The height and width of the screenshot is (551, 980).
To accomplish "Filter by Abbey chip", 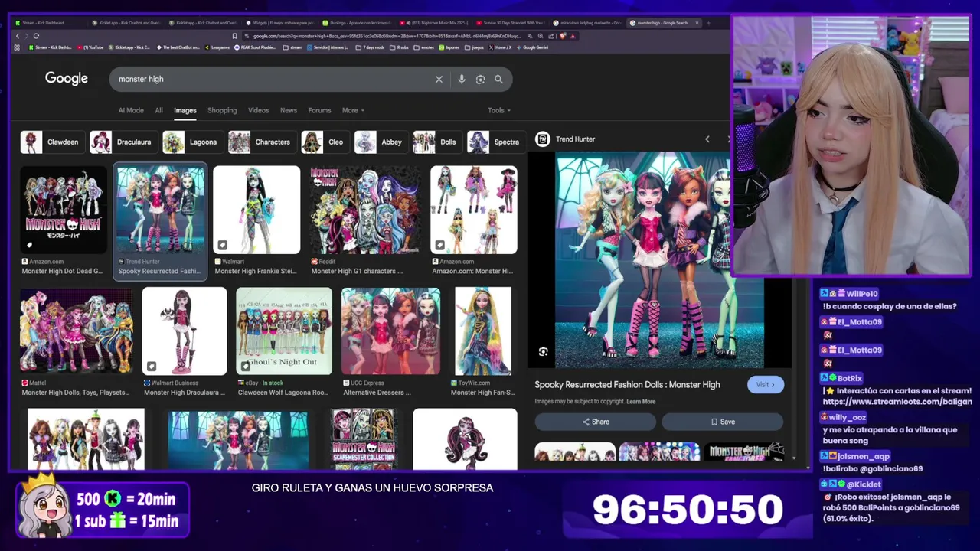I will coord(381,142).
